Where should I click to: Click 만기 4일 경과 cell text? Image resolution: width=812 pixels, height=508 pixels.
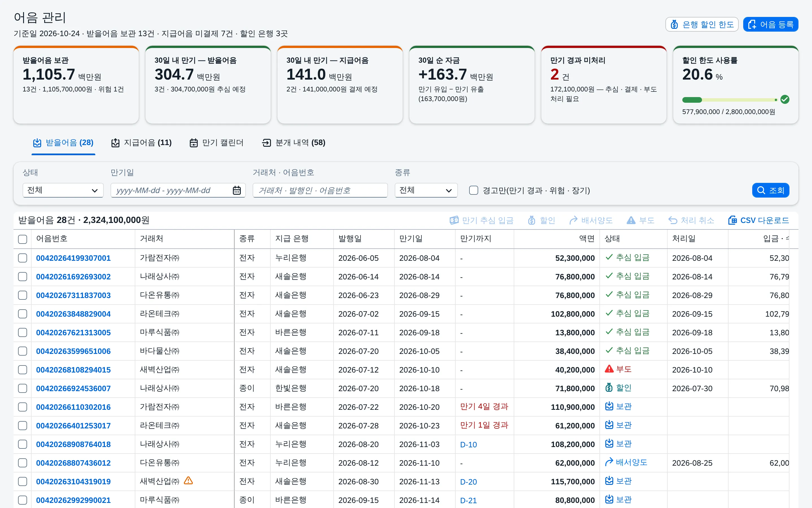coord(484,406)
